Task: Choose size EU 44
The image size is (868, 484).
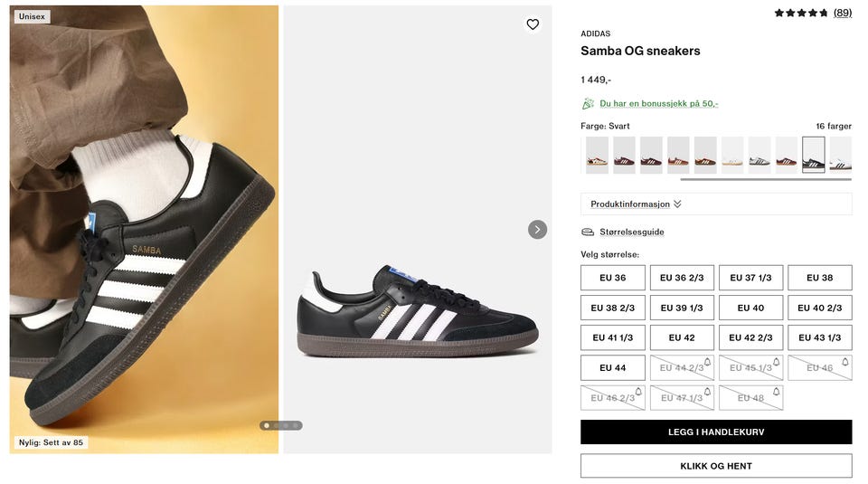Action: (613, 367)
